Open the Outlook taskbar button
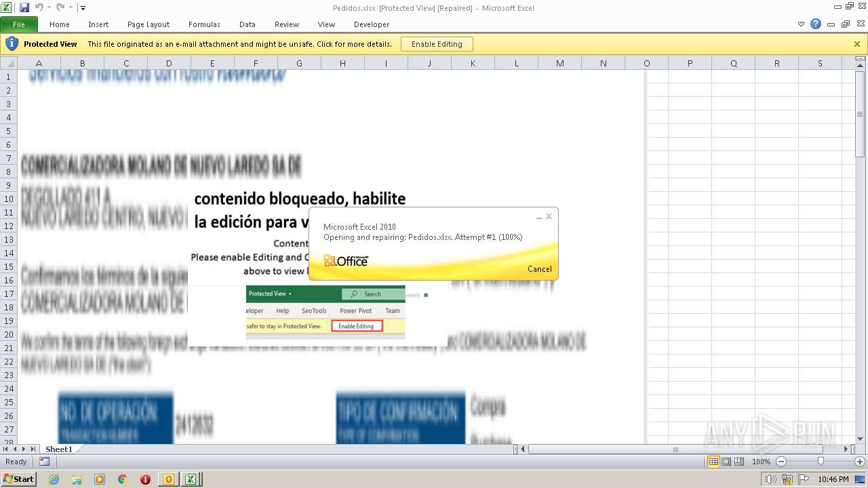The height and width of the screenshot is (488, 868). point(169,479)
